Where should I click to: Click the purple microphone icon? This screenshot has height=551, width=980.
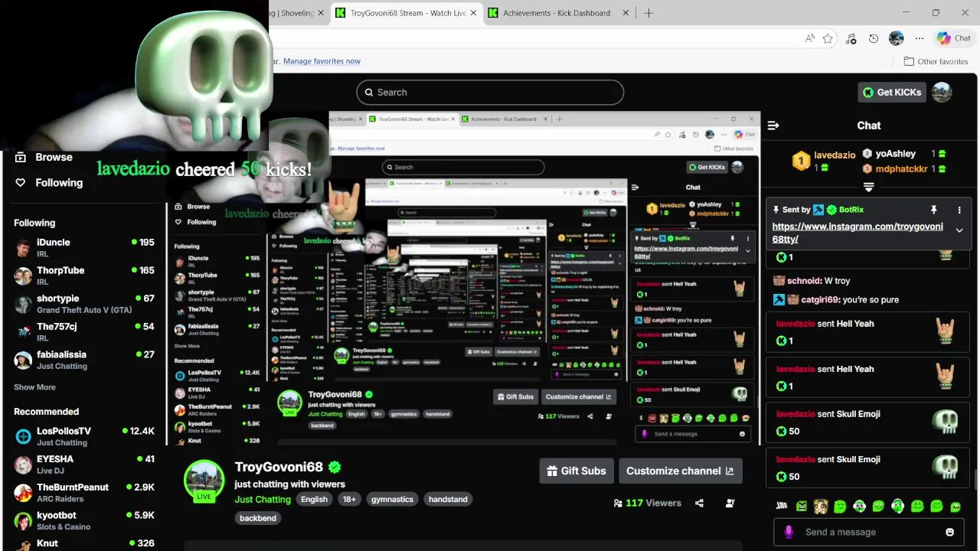click(789, 532)
